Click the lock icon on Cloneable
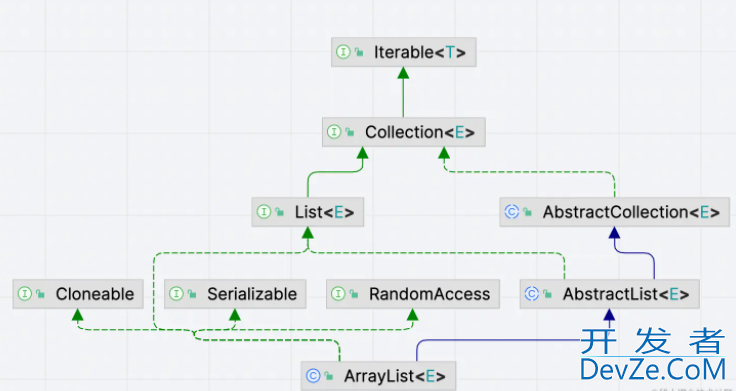Viewport: 736px width, 391px height. click(40, 294)
